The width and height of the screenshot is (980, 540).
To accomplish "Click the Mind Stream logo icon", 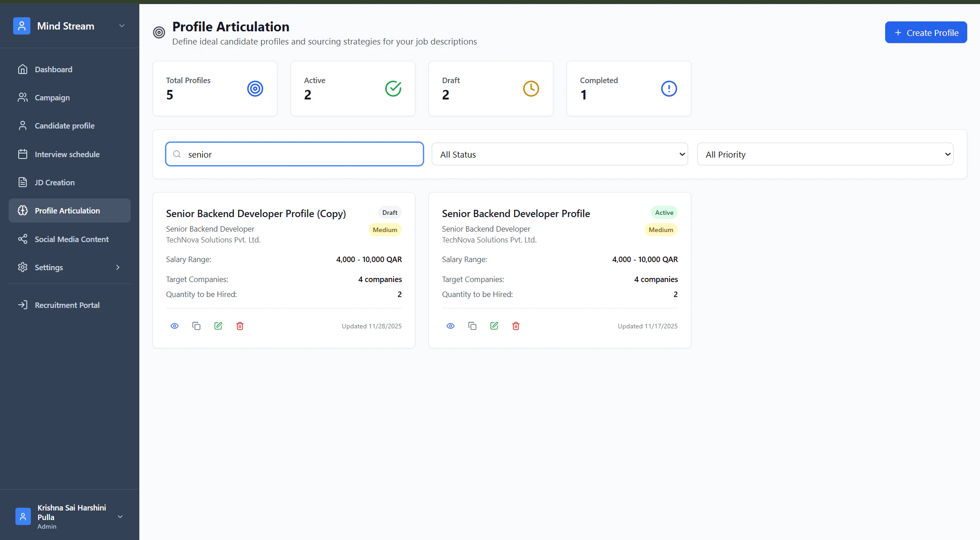I will (22, 26).
